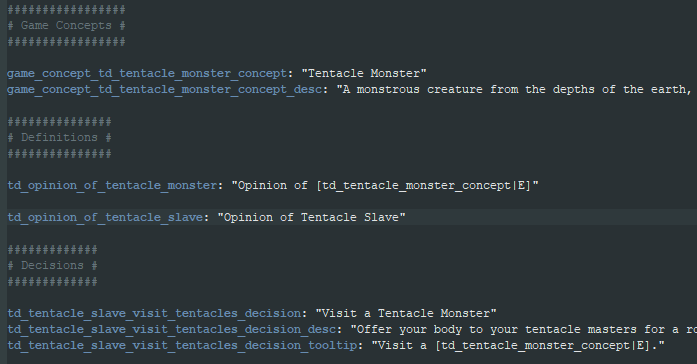Place cursor in "Opinion of Tentacle Slave" string
This screenshot has height=364, width=697.
coord(311,217)
